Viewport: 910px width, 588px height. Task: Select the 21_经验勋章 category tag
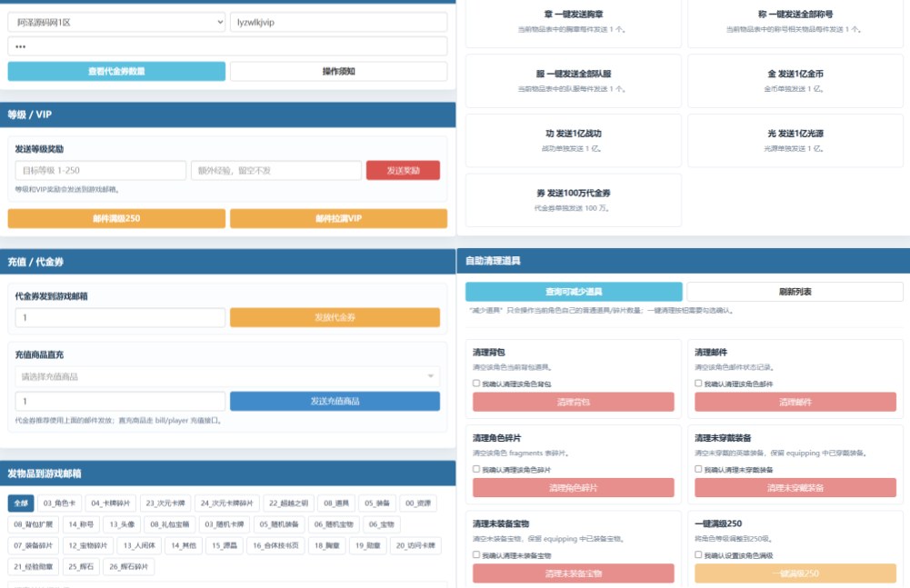point(33,566)
